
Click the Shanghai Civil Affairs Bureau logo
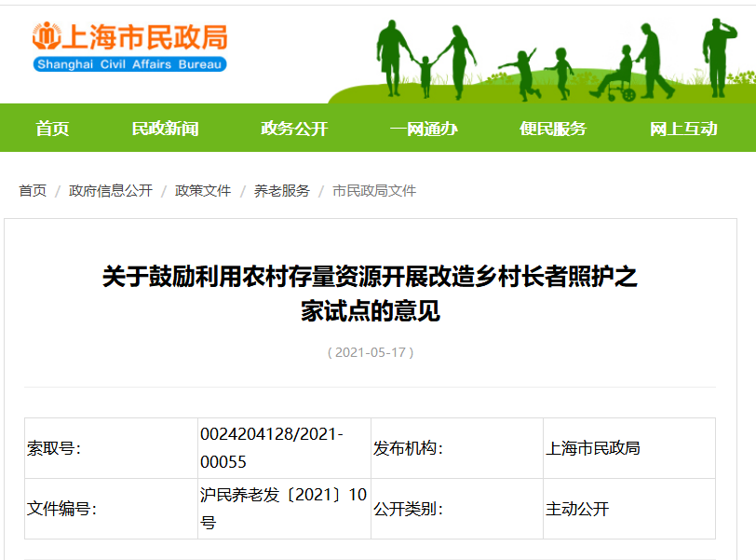129,47
